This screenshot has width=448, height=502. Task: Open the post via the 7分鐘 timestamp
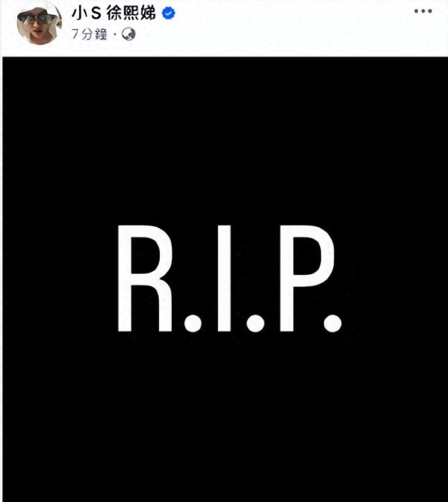coord(90,34)
